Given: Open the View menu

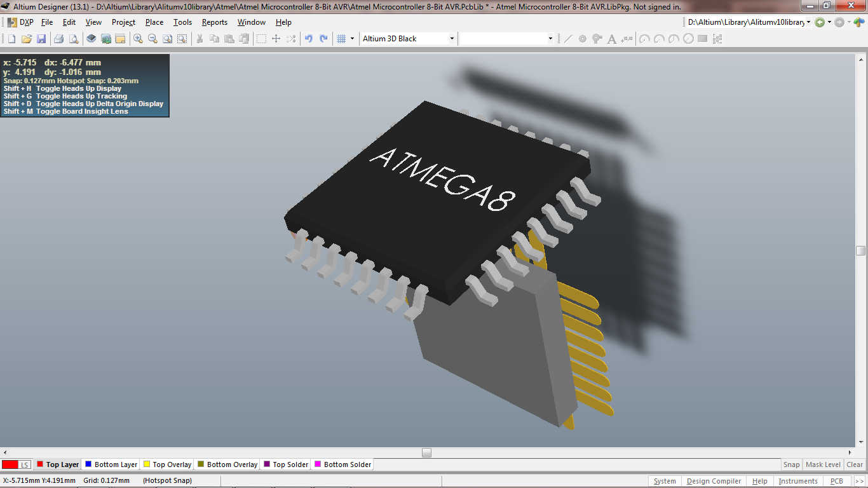Looking at the screenshot, I should coord(93,22).
